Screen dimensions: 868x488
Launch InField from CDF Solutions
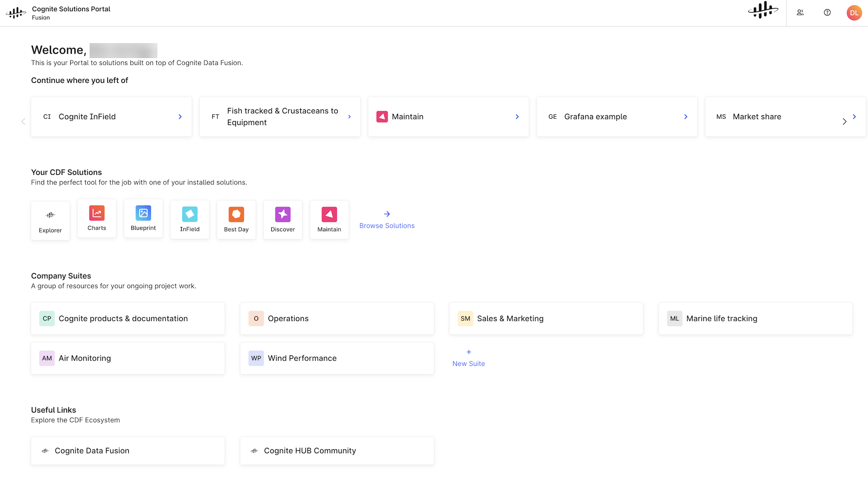click(x=190, y=220)
